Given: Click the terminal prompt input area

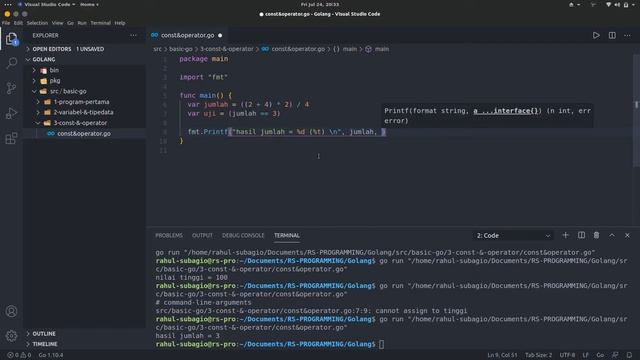Looking at the screenshot, I should (x=381, y=344).
